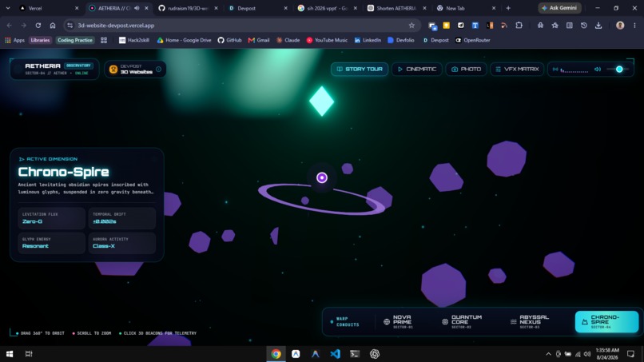Open site information icon in address bar

pyautogui.click(x=70, y=26)
